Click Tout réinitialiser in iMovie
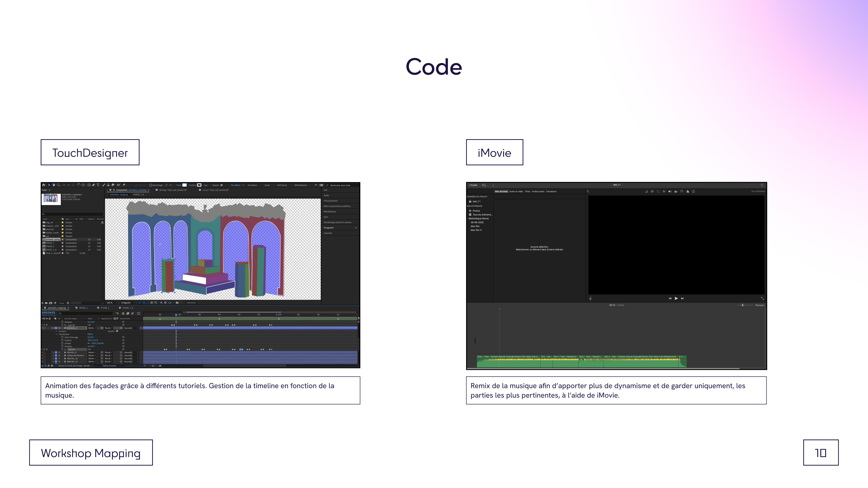This screenshot has height=488, width=868. click(x=758, y=191)
